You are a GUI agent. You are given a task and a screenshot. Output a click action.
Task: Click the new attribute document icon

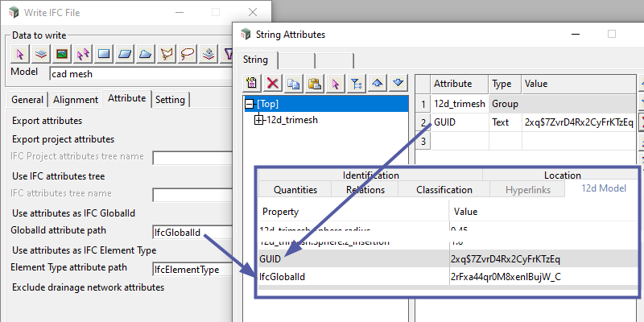click(252, 83)
